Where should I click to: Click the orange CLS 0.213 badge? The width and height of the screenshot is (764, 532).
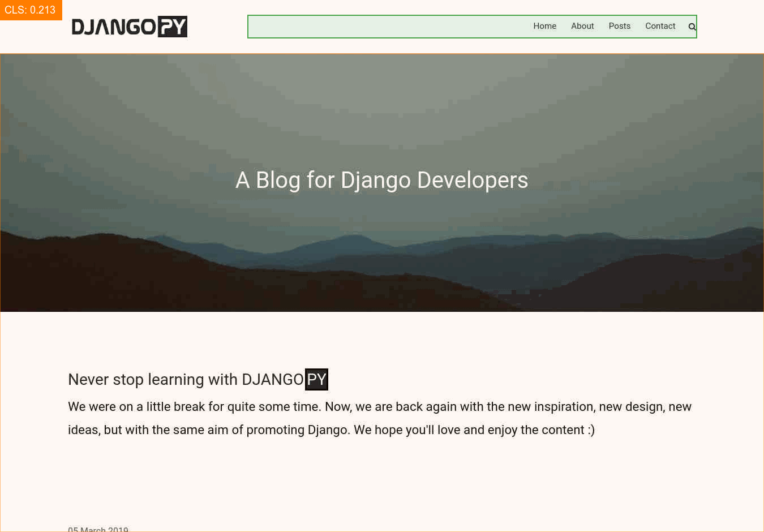tap(31, 10)
